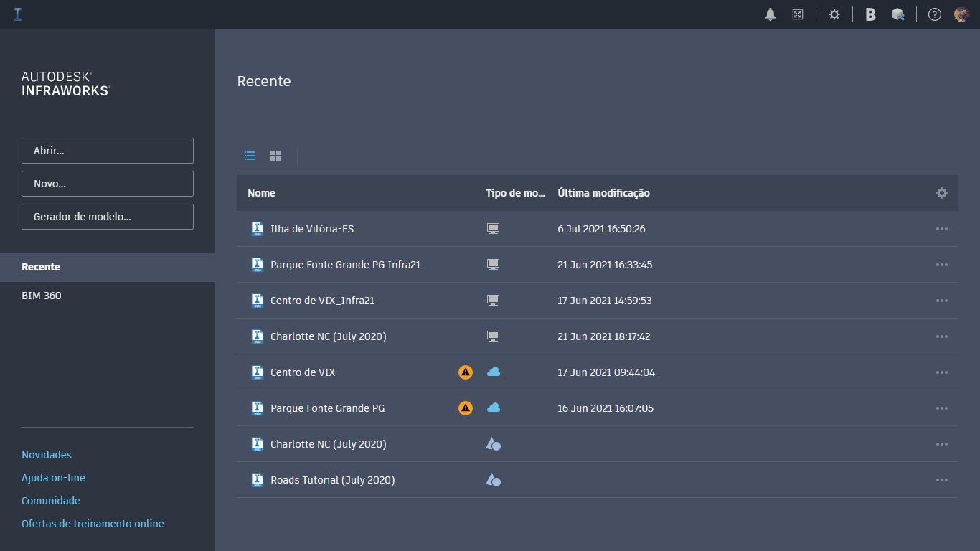The width and height of the screenshot is (980, 551).
Task: Open Ofertas de treinamento online link
Action: pyautogui.click(x=93, y=524)
